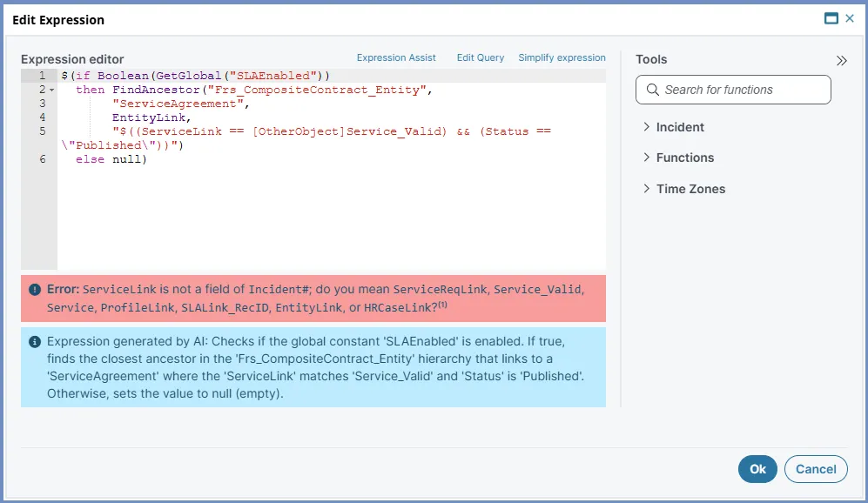Select the Time Zones label in Tools

click(690, 189)
